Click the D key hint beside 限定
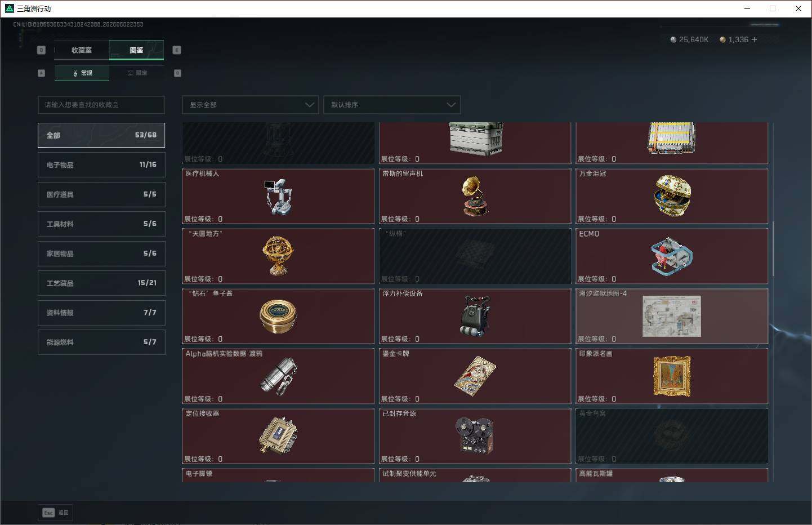This screenshot has height=525, width=812. click(177, 73)
